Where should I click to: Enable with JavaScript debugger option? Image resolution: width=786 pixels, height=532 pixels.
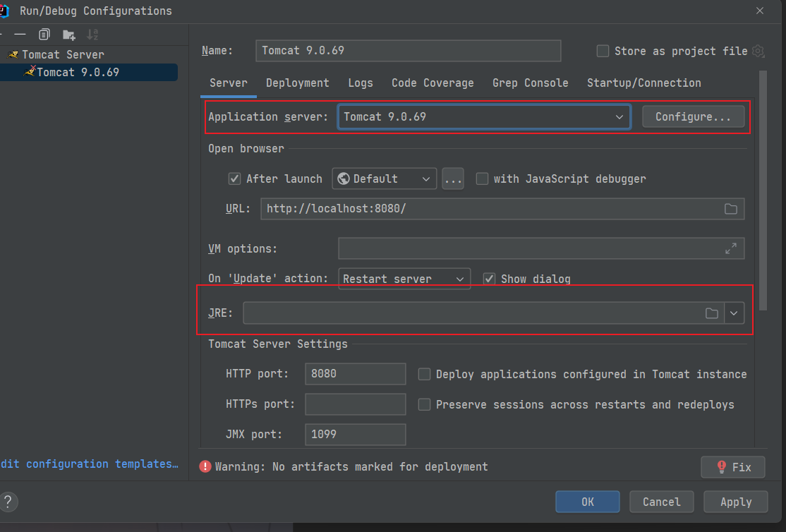coord(483,179)
